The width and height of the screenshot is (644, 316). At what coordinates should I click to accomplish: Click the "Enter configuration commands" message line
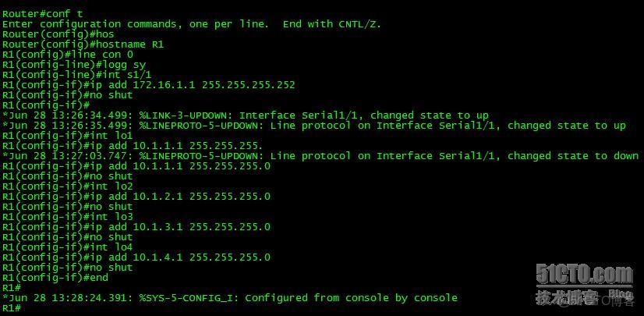click(x=192, y=24)
